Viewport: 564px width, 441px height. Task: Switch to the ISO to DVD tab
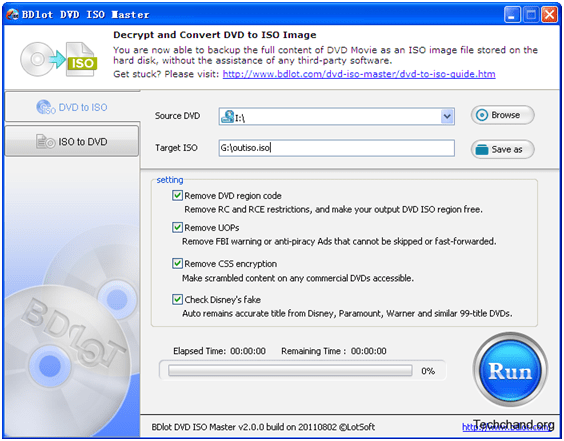[x=72, y=141]
